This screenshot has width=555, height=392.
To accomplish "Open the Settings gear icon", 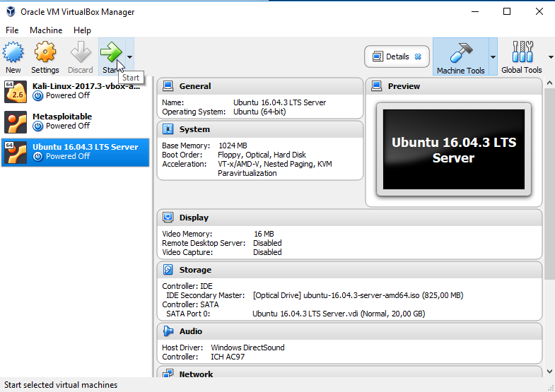I will (45, 53).
